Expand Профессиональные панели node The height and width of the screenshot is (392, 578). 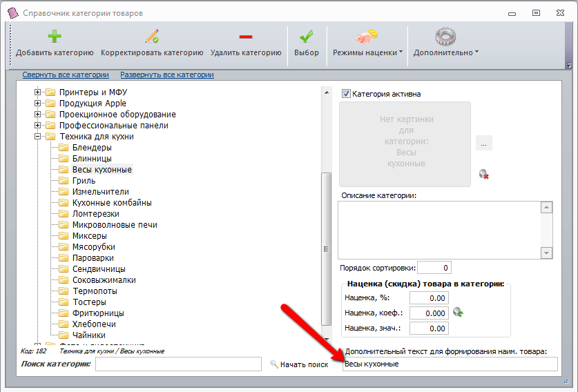point(37,126)
